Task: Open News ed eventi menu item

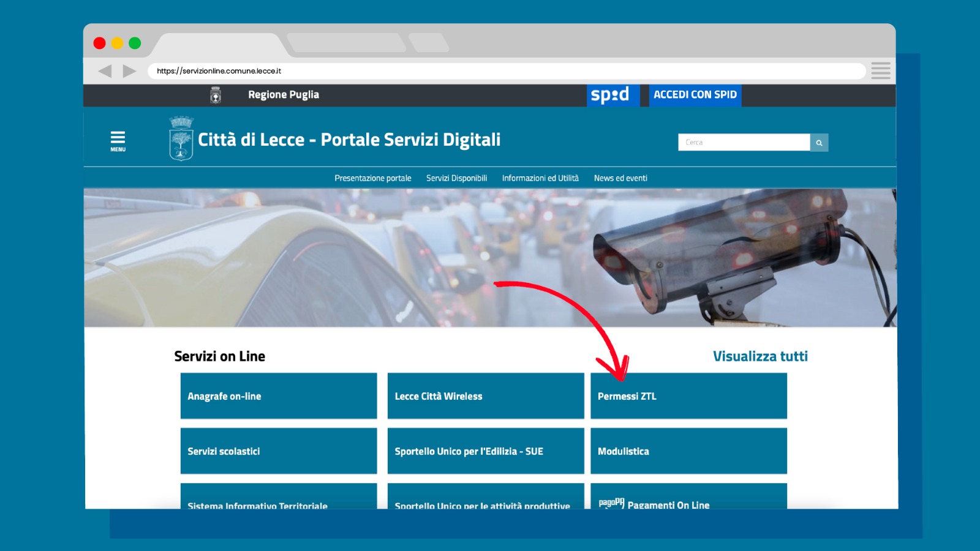Action: [x=620, y=178]
